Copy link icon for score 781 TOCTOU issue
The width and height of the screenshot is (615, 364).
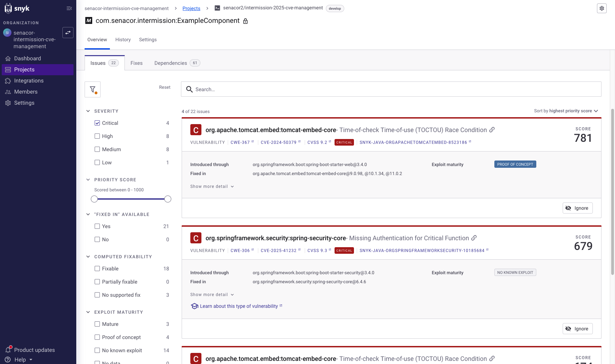click(x=492, y=130)
